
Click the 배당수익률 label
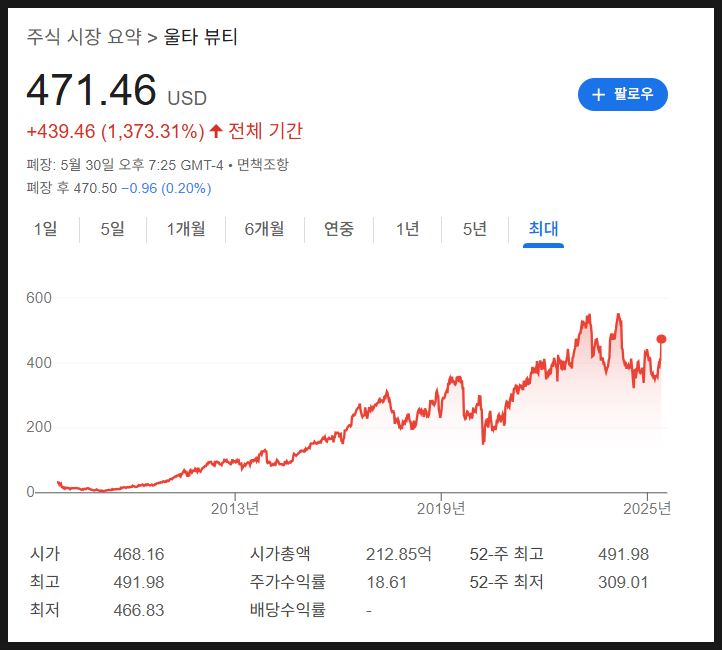click(288, 610)
